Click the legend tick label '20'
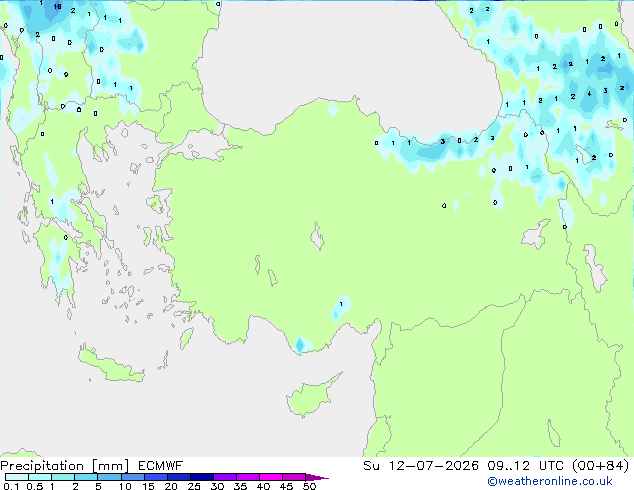Screen dimensions: 634x490 (171, 486)
